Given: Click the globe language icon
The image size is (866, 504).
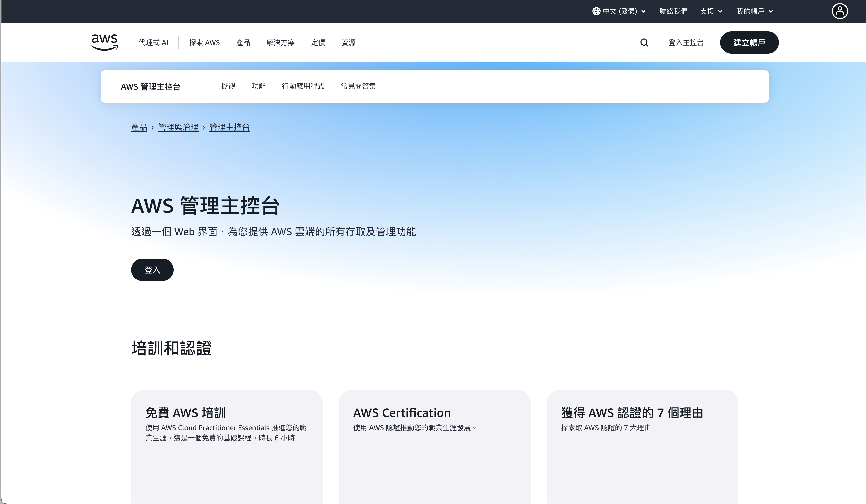Looking at the screenshot, I should pyautogui.click(x=596, y=11).
